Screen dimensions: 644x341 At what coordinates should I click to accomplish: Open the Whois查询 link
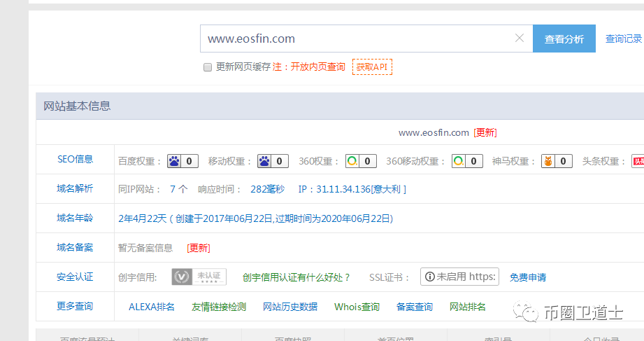pos(357,307)
